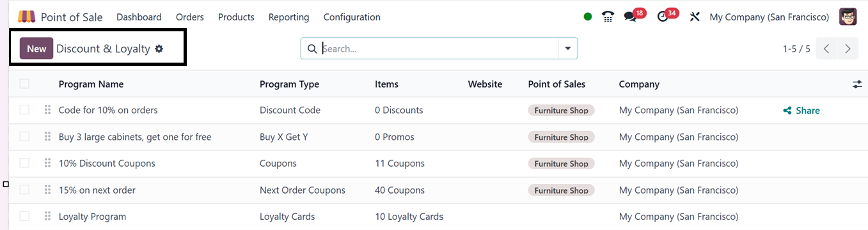Click the New button
868x230 pixels.
point(36,49)
